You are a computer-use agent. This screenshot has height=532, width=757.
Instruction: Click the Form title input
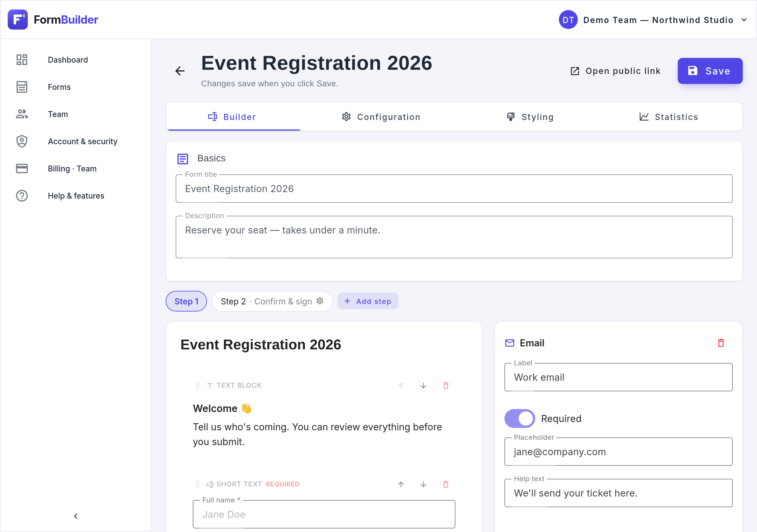454,189
